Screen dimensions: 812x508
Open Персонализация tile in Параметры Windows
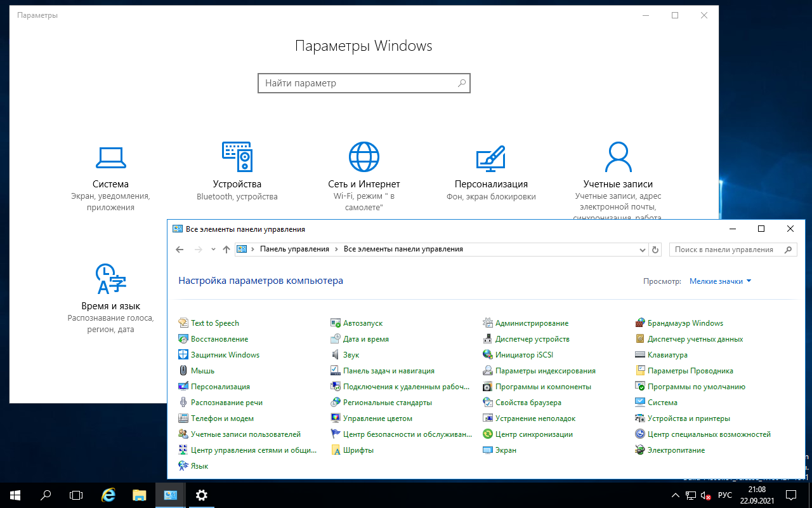click(491, 170)
